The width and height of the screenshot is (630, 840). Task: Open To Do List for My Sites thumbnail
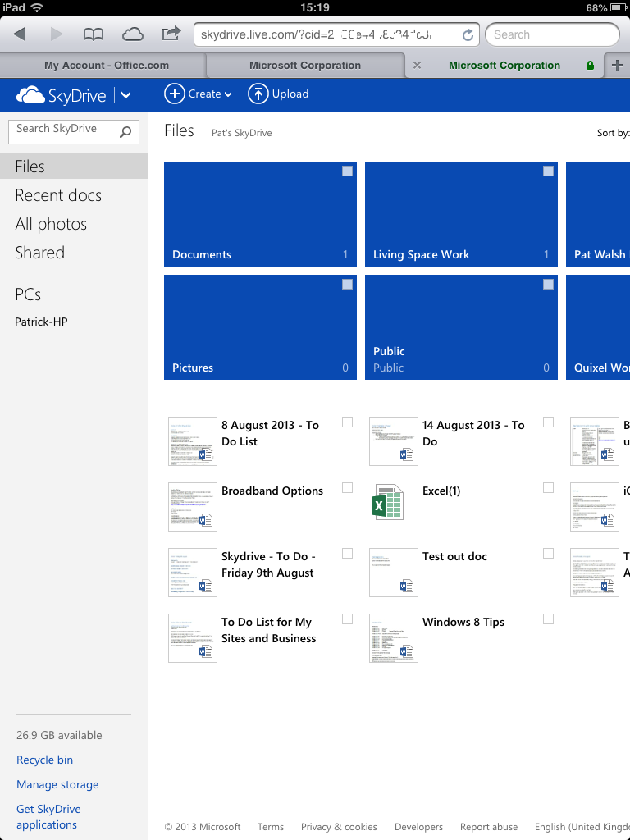tap(192, 638)
